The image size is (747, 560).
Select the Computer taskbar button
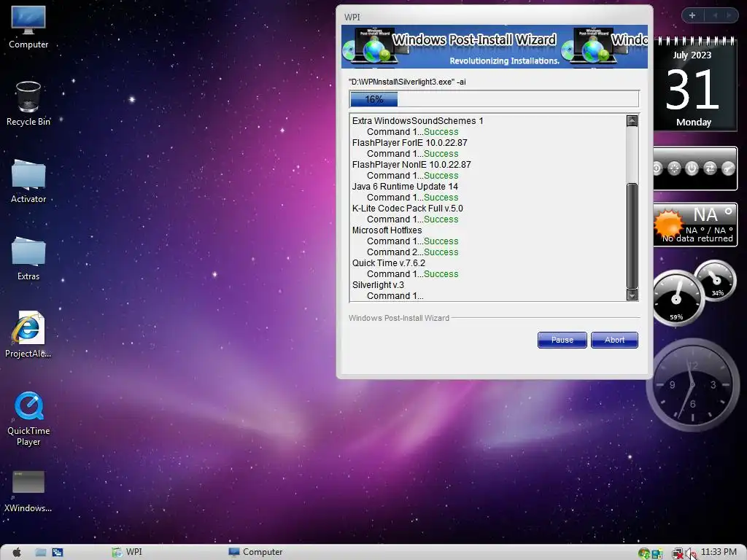(x=255, y=552)
